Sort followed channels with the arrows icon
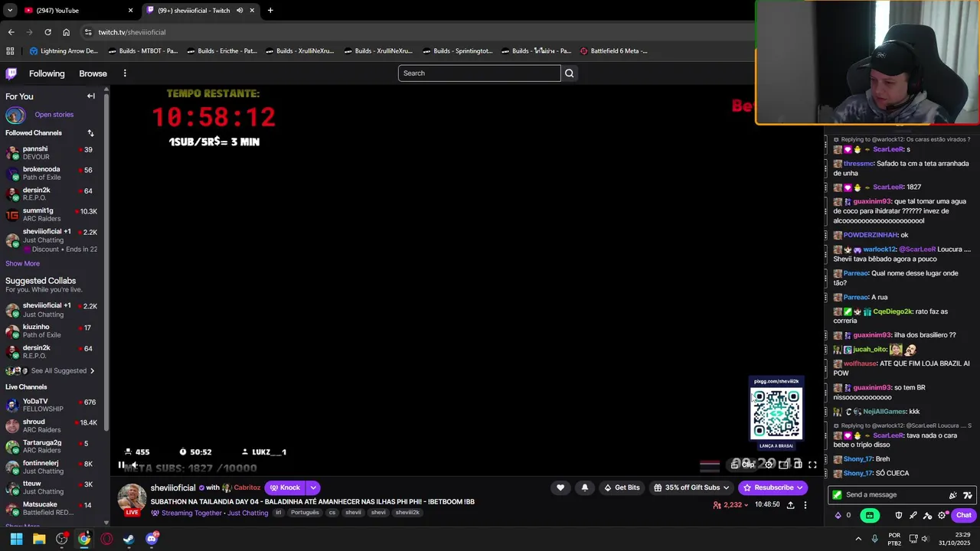Viewport: 980px width, 551px height. pyautogui.click(x=90, y=133)
